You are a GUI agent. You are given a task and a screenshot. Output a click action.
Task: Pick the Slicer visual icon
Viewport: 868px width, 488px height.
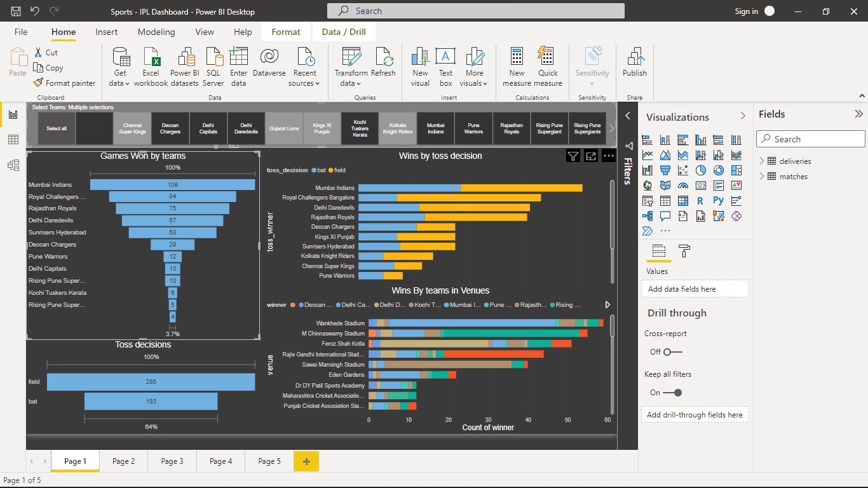click(648, 201)
